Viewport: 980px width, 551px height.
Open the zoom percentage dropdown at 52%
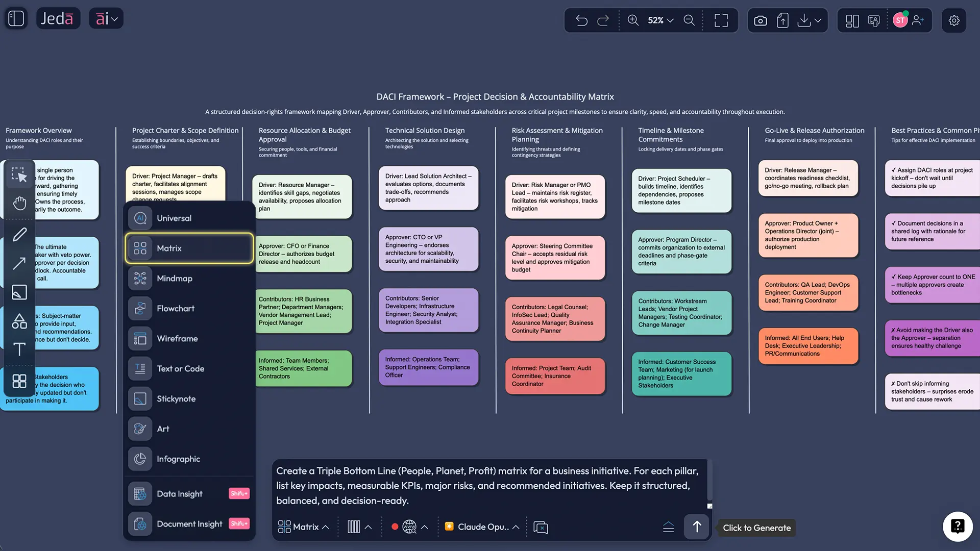(658, 20)
